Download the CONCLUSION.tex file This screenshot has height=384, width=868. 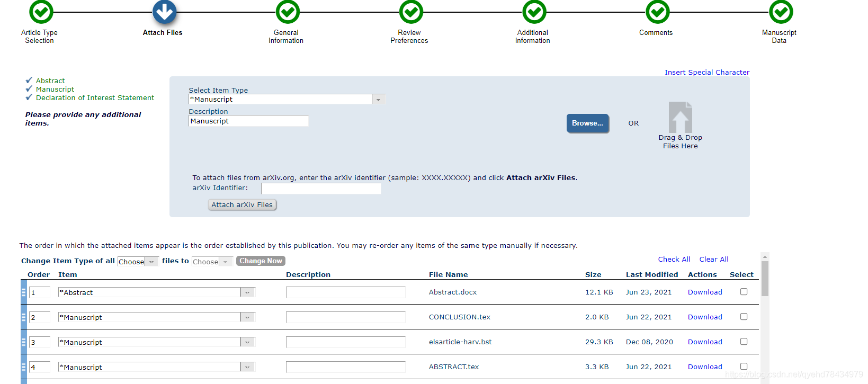pyautogui.click(x=705, y=317)
